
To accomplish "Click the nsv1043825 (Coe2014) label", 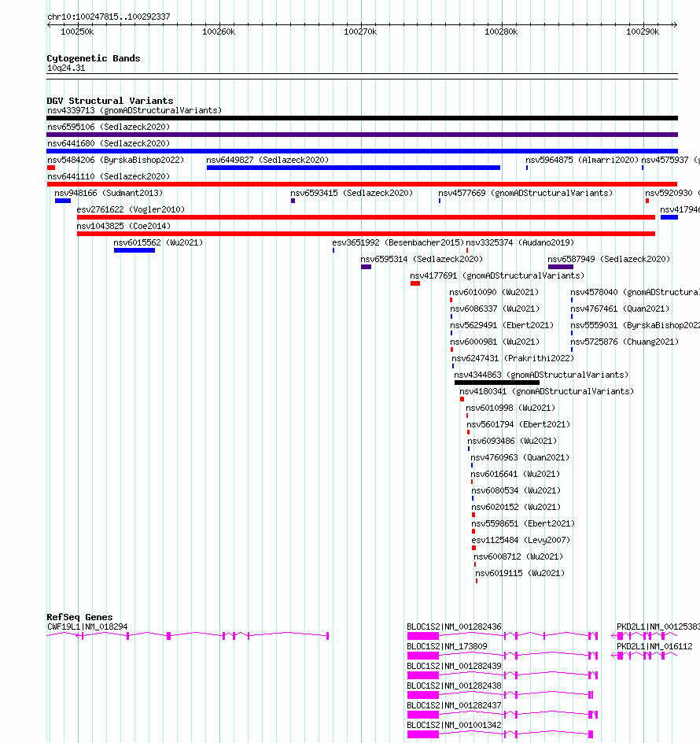I will 123,226.
